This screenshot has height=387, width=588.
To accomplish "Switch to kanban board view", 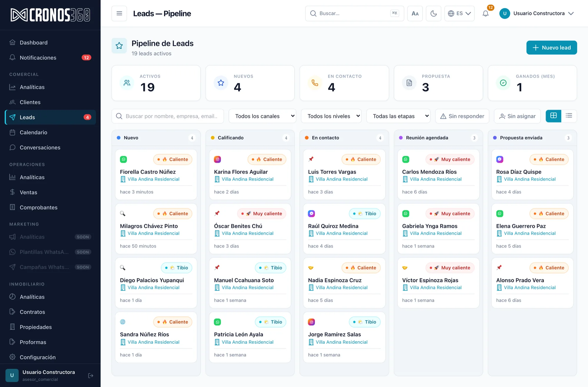I will click(x=553, y=116).
